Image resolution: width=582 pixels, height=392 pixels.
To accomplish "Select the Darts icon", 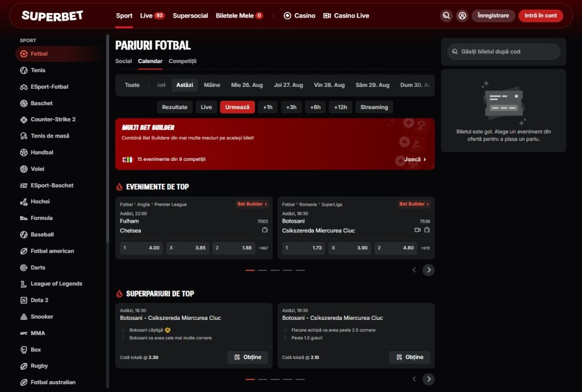I will [24, 268].
